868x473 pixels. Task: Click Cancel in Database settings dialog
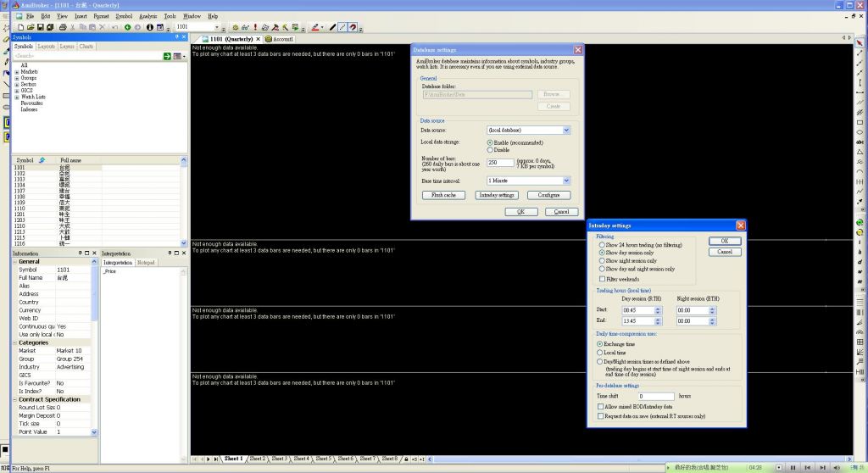click(x=561, y=212)
